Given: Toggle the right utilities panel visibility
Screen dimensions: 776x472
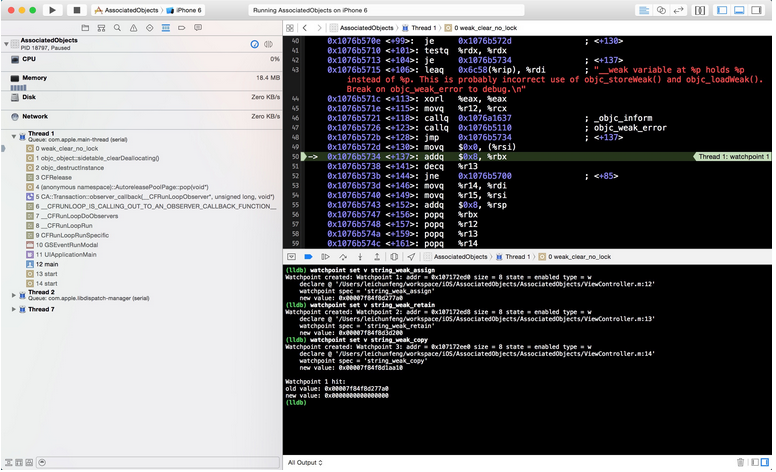Looking at the screenshot, I should 757,10.
